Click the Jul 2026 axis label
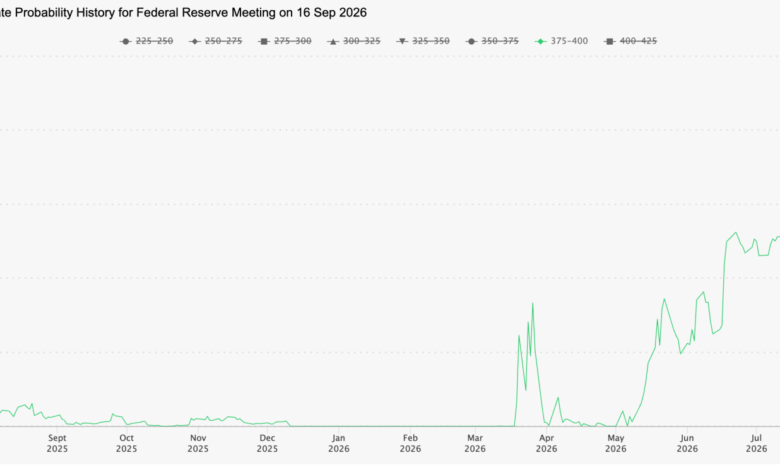 coord(757,443)
